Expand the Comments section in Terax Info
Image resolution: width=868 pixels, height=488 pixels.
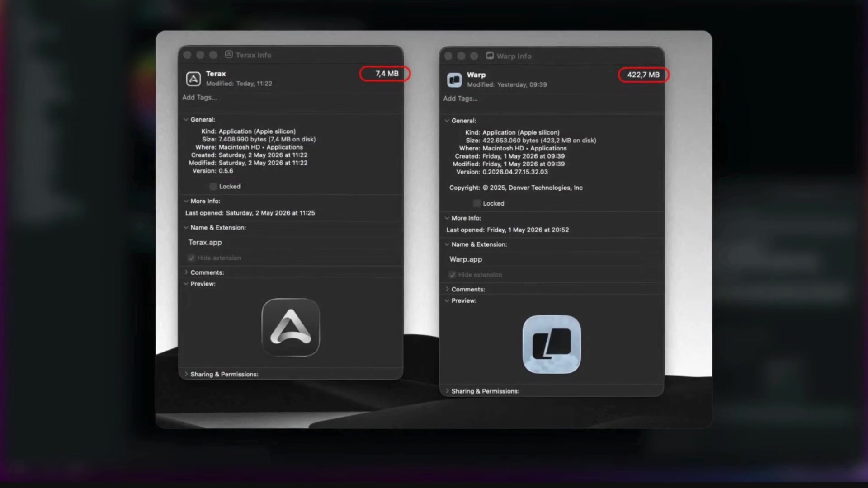point(186,272)
